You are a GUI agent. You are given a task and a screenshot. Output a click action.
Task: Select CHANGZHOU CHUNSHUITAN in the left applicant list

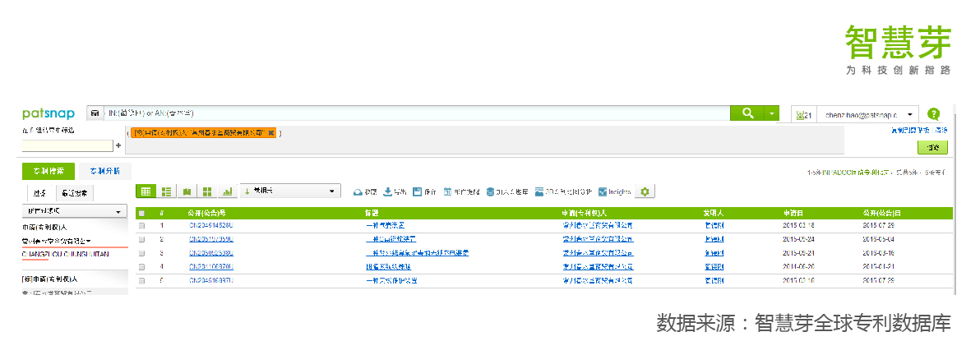pyautogui.click(x=66, y=255)
